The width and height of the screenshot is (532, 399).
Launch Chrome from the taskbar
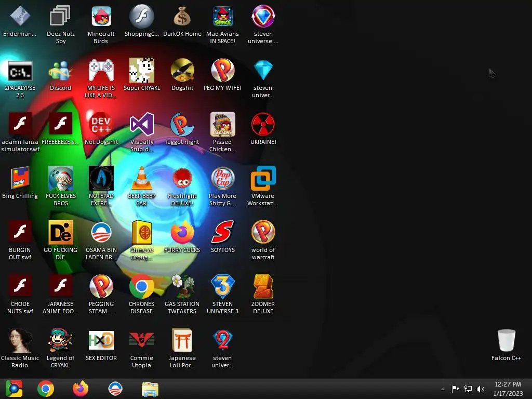tap(46, 389)
